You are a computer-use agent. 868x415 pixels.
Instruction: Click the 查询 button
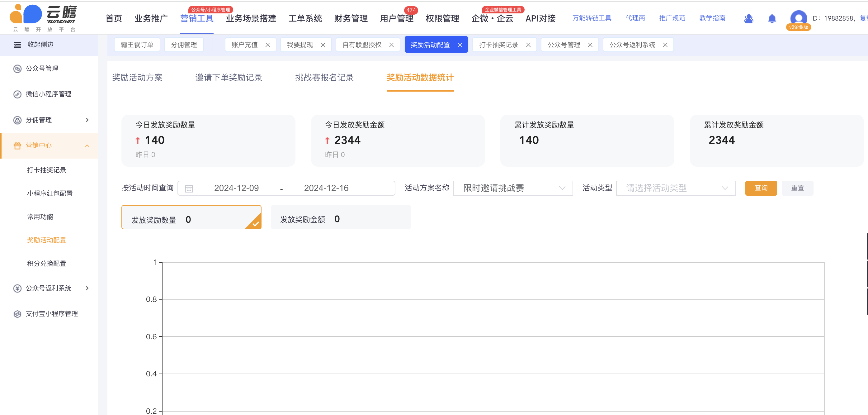click(x=761, y=188)
